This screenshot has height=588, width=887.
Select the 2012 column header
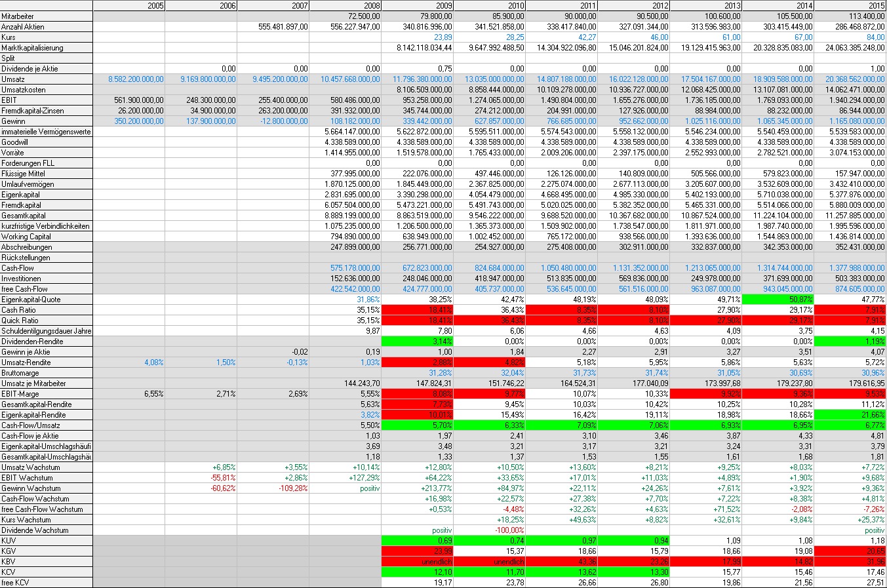pos(634,5)
